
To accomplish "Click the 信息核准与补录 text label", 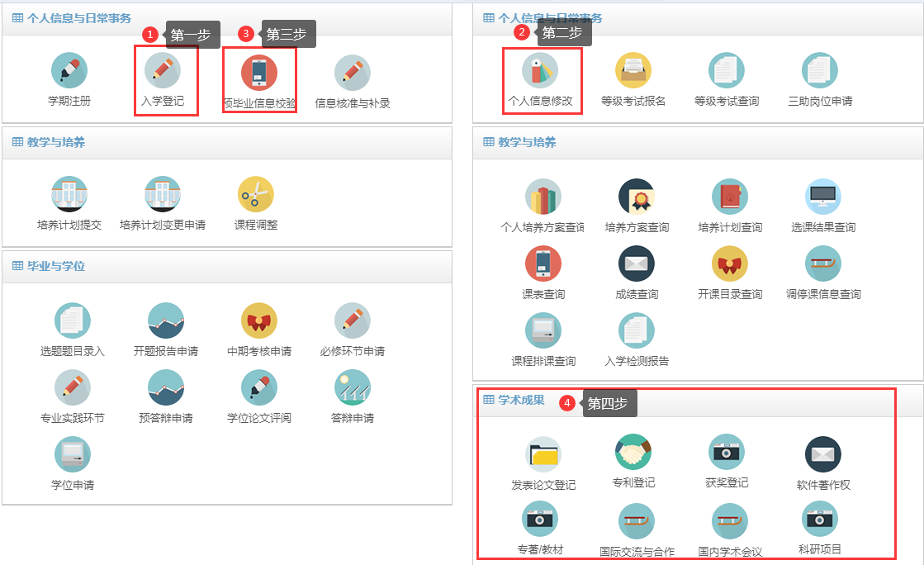I will [x=353, y=104].
